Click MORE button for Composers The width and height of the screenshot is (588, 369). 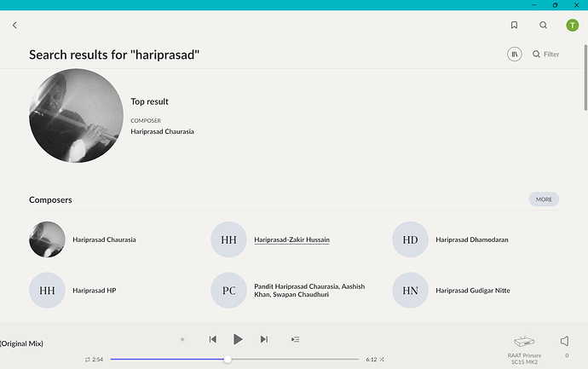point(544,199)
